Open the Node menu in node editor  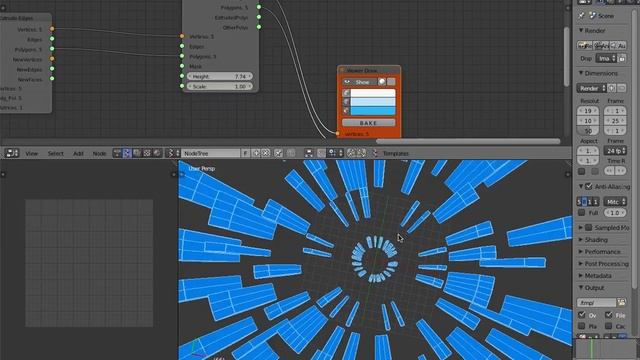[99, 153]
